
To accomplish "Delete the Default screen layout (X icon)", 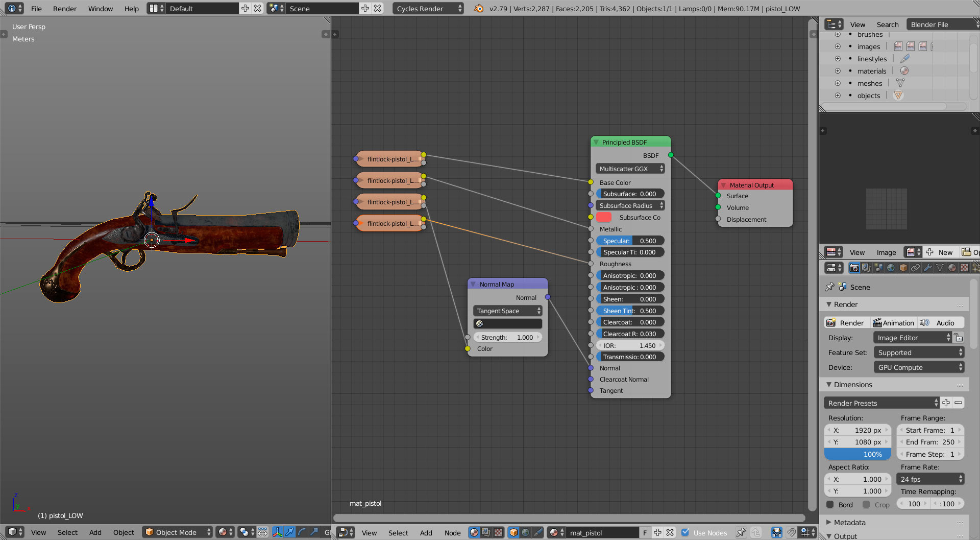I will pyautogui.click(x=258, y=8).
